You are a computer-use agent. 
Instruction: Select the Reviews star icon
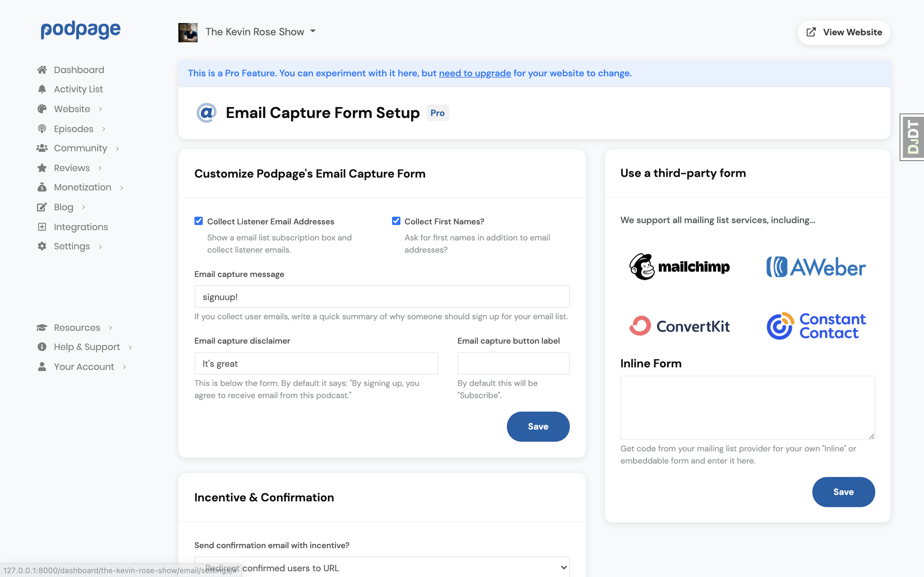pyautogui.click(x=42, y=168)
